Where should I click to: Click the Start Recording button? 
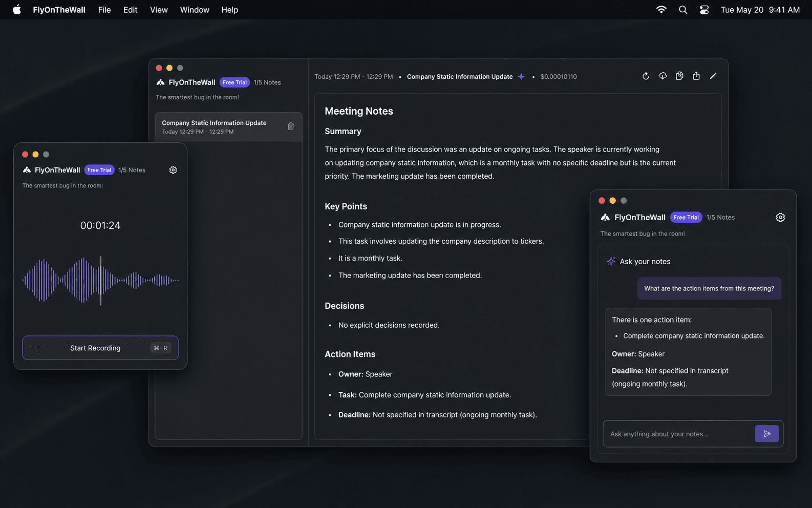[x=100, y=348]
